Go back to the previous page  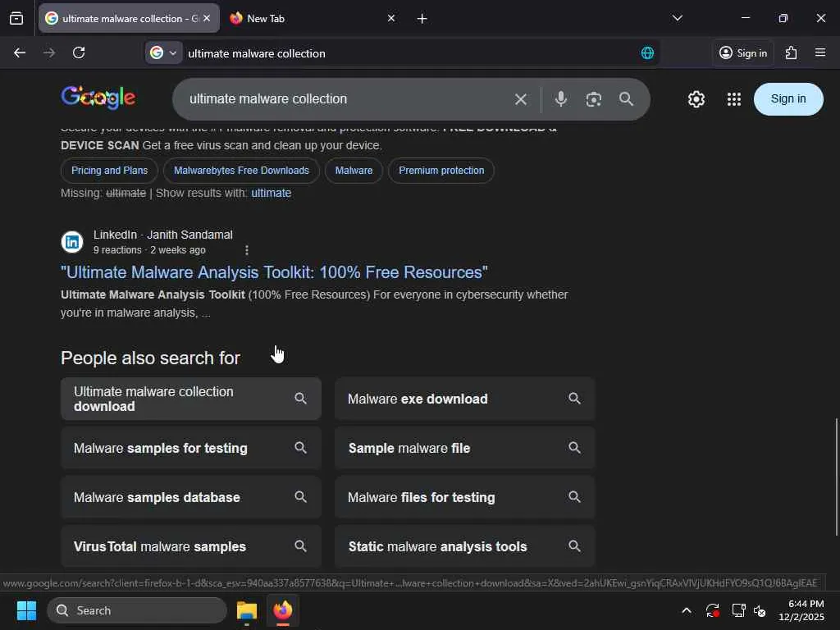[20, 52]
